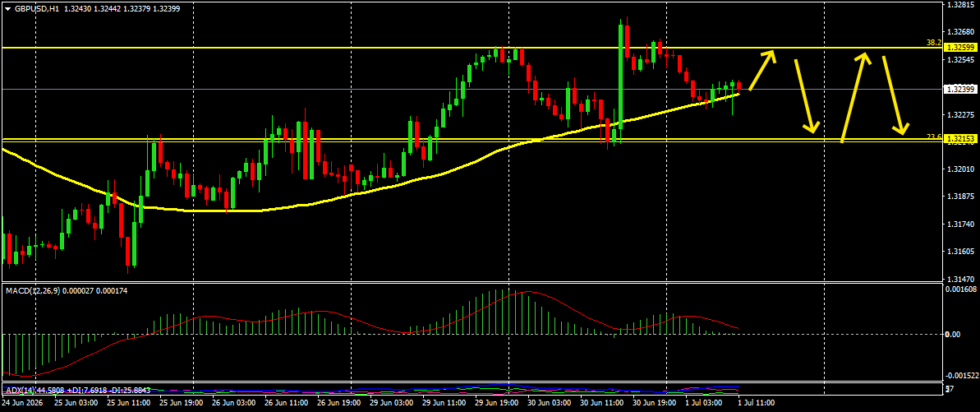
Task: Click the GBPUSD,H1 chart title text
Action: pyautogui.click(x=37, y=9)
